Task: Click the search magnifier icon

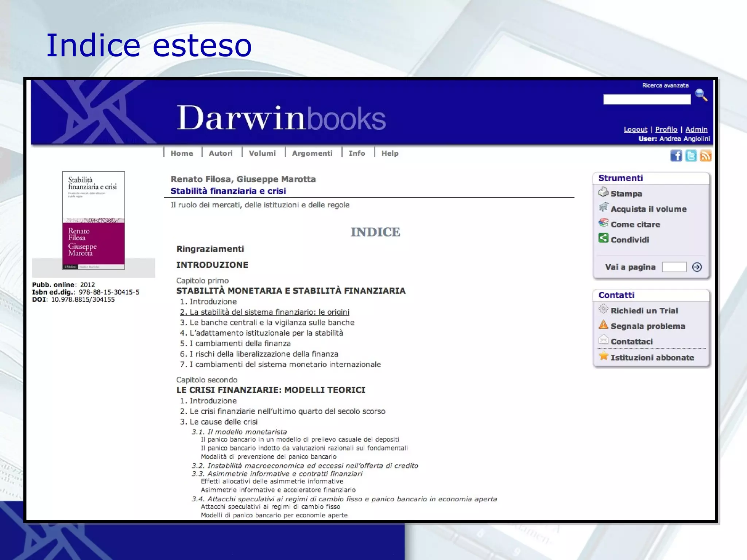Action: [x=701, y=95]
